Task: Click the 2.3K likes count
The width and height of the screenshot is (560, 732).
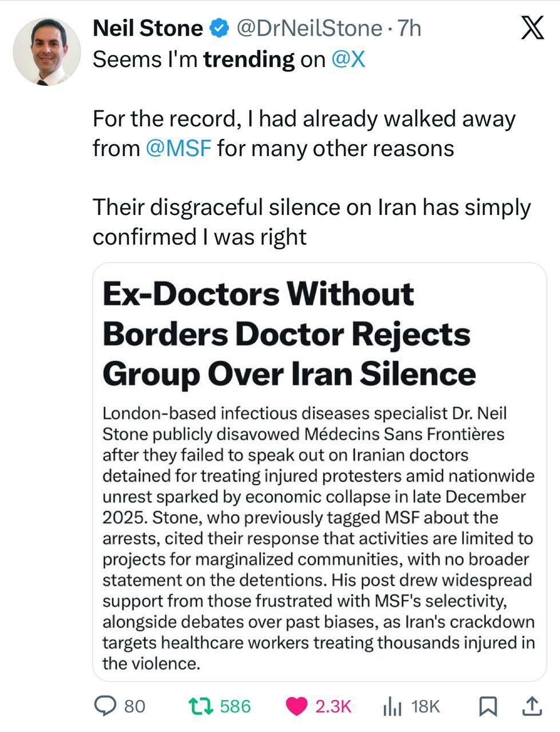Action: pyautogui.click(x=333, y=707)
